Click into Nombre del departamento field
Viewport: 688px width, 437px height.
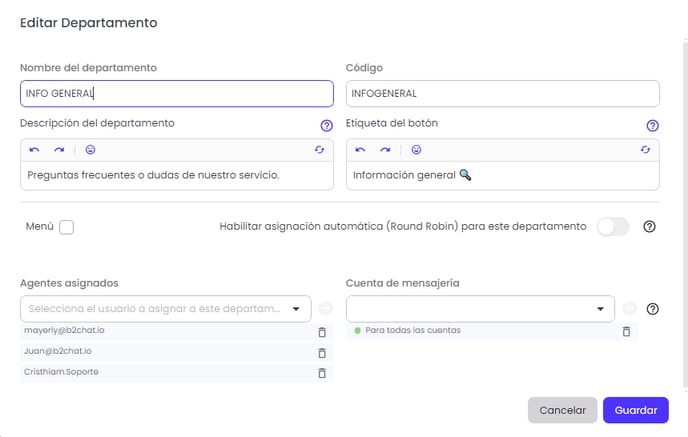pyautogui.click(x=177, y=93)
